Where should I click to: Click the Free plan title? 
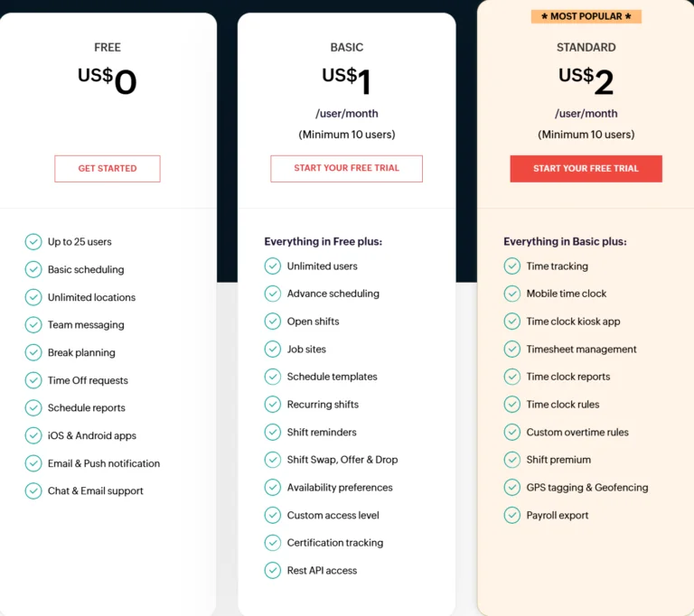(x=108, y=48)
